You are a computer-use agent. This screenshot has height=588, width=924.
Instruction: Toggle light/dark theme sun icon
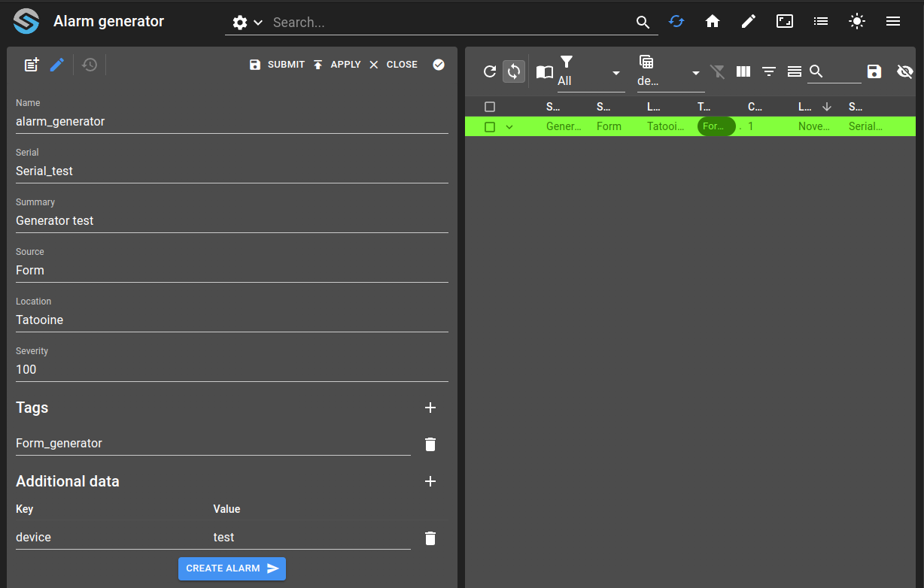[857, 21]
